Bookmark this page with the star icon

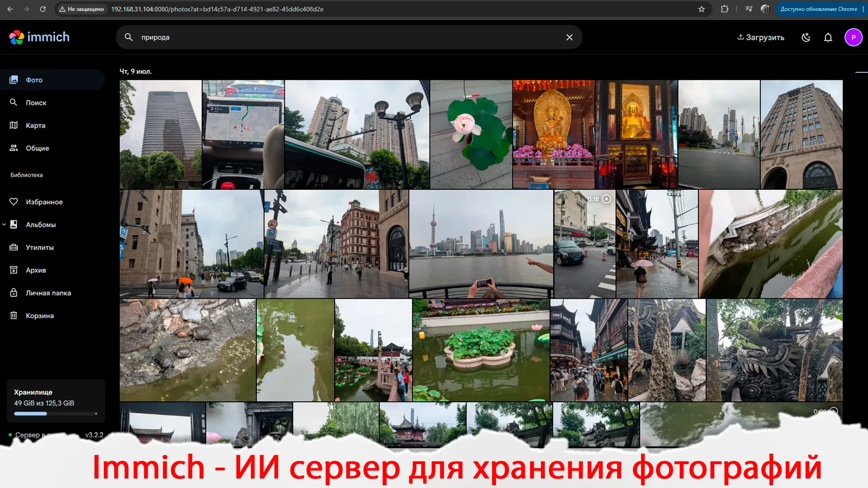(701, 9)
